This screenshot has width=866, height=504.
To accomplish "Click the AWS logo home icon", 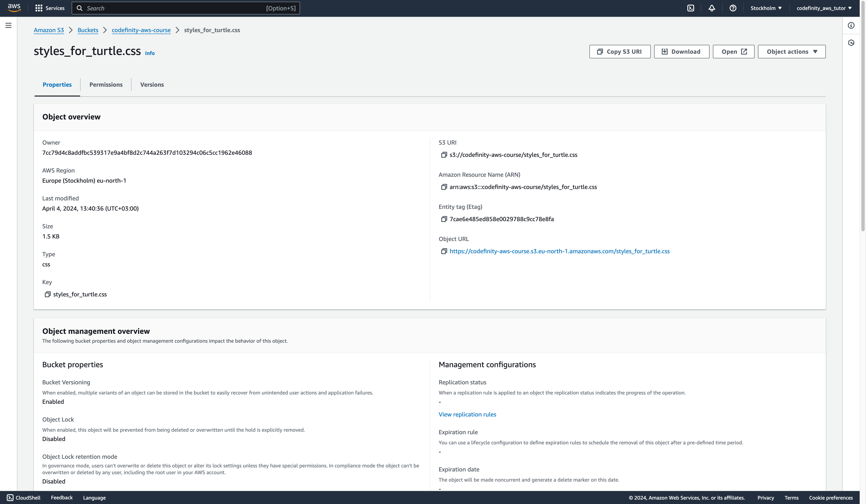I will pyautogui.click(x=14, y=8).
